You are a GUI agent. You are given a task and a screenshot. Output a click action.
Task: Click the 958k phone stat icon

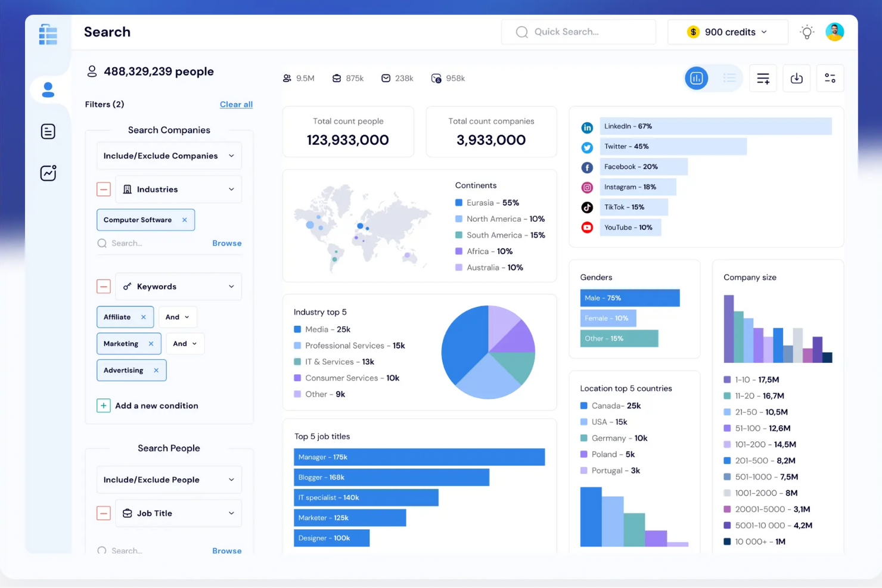pyautogui.click(x=436, y=79)
